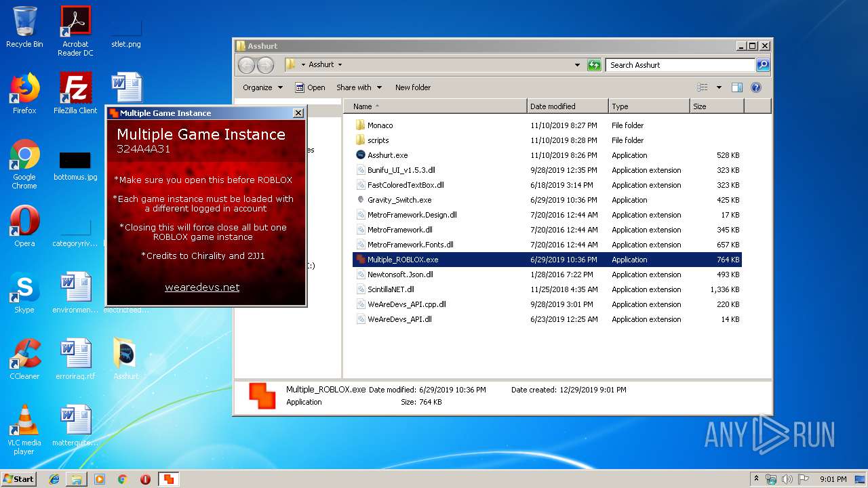Open the wearedevs.net link

tap(202, 287)
